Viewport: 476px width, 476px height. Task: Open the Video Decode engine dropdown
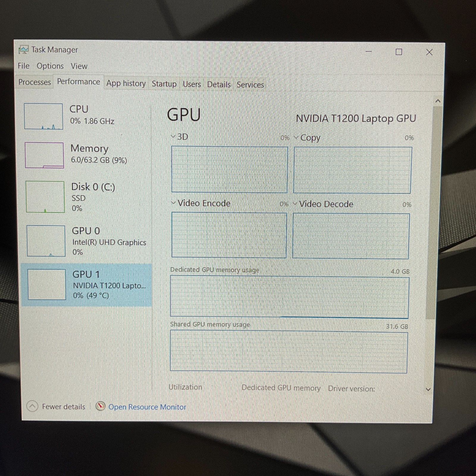(x=295, y=204)
